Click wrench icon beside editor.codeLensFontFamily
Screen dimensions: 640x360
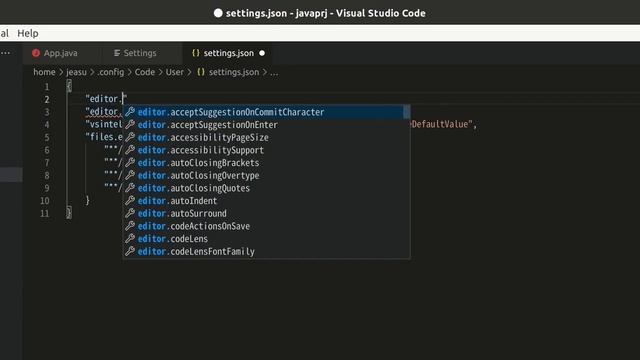[x=130, y=251]
